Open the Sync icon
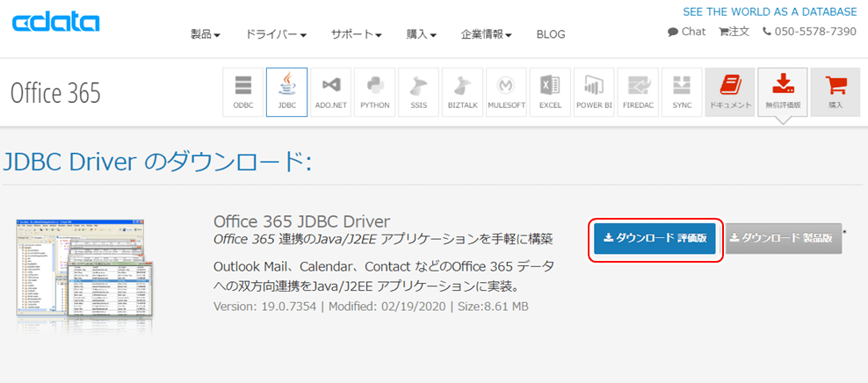The height and width of the screenshot is (383, 868). click(682, 92)
